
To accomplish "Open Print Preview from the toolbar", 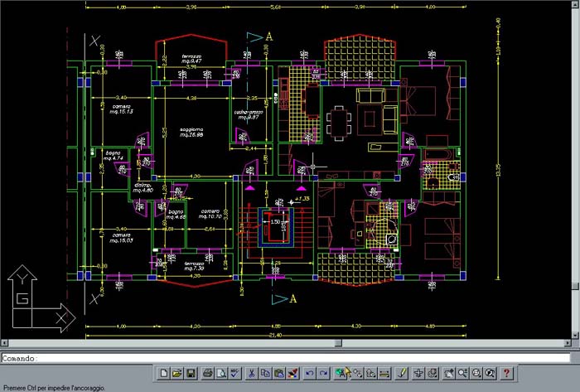I will (221, 373).
